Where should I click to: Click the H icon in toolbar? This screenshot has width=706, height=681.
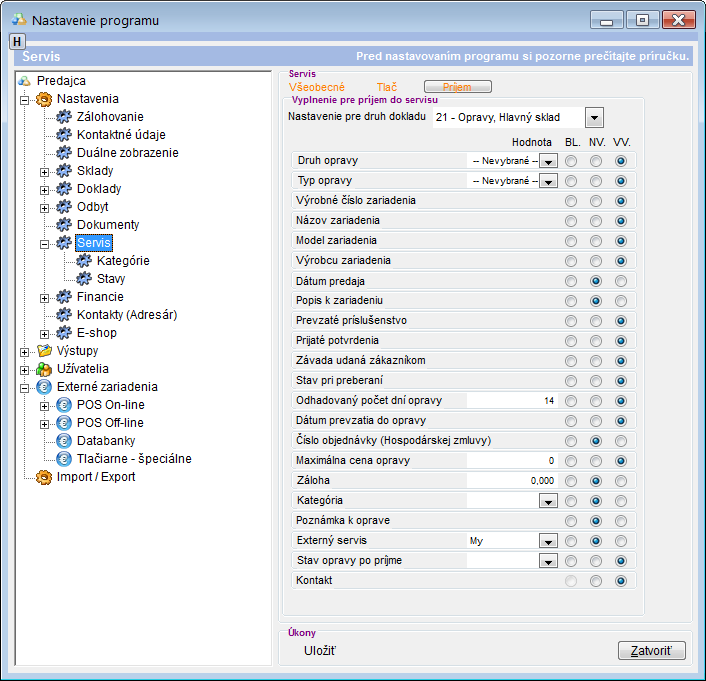pyautogui.click(x=17, y=40)
